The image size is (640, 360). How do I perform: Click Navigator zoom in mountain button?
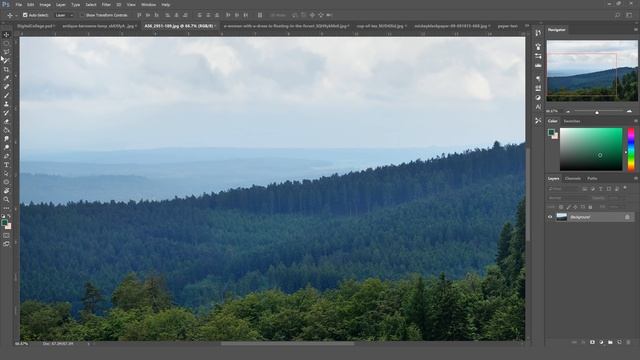pos(629,111)
